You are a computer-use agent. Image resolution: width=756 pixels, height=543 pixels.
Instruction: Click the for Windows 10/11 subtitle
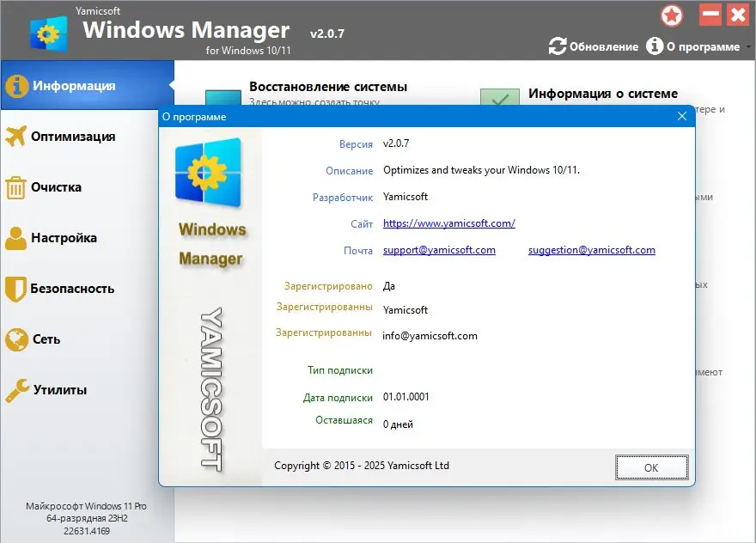248,50
